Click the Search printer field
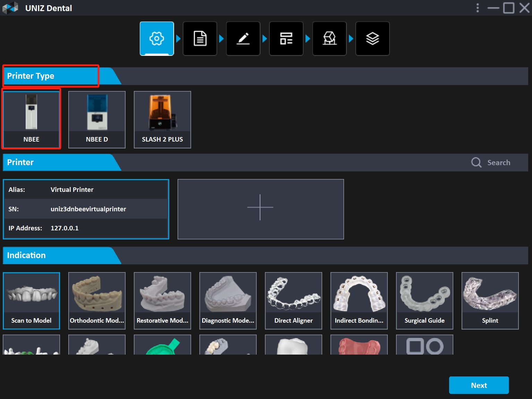 (x=499, y=162)
